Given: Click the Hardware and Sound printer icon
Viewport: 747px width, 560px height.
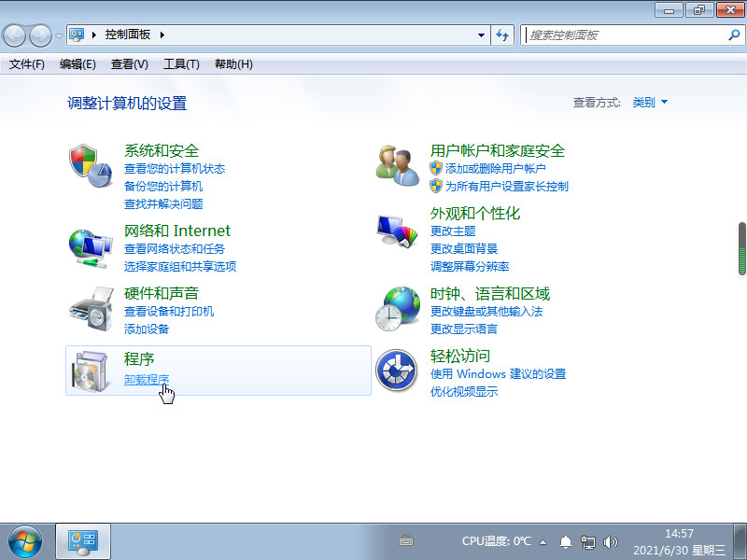Looking at the screenshot, I should coord(91,310).
